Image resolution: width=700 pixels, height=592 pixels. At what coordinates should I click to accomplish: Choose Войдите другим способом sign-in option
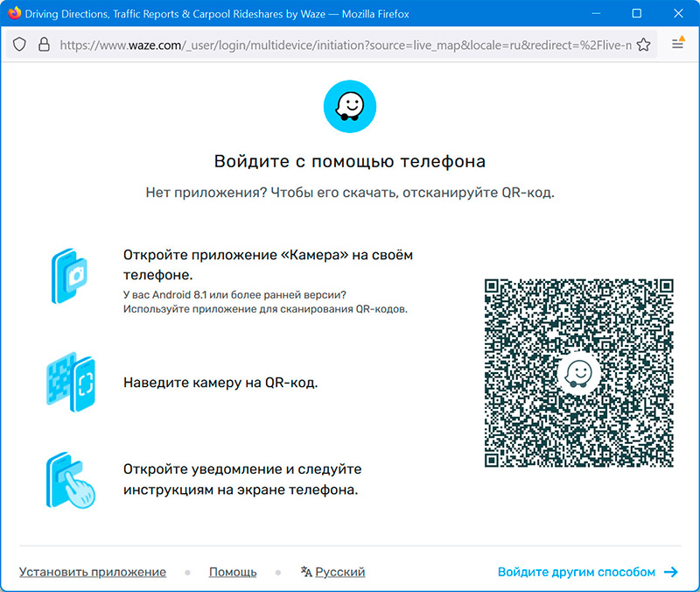[576, 572]
